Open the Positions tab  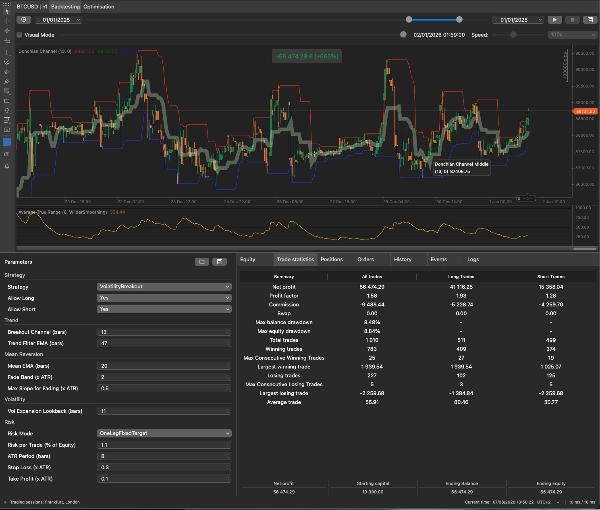331,259
